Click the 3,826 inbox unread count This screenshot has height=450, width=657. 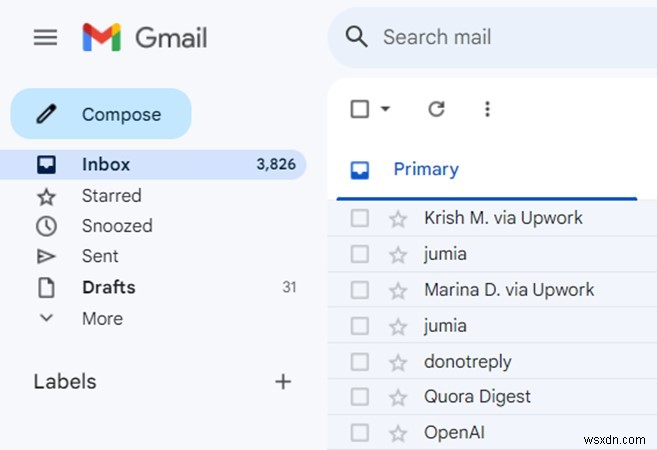point(276,164)
